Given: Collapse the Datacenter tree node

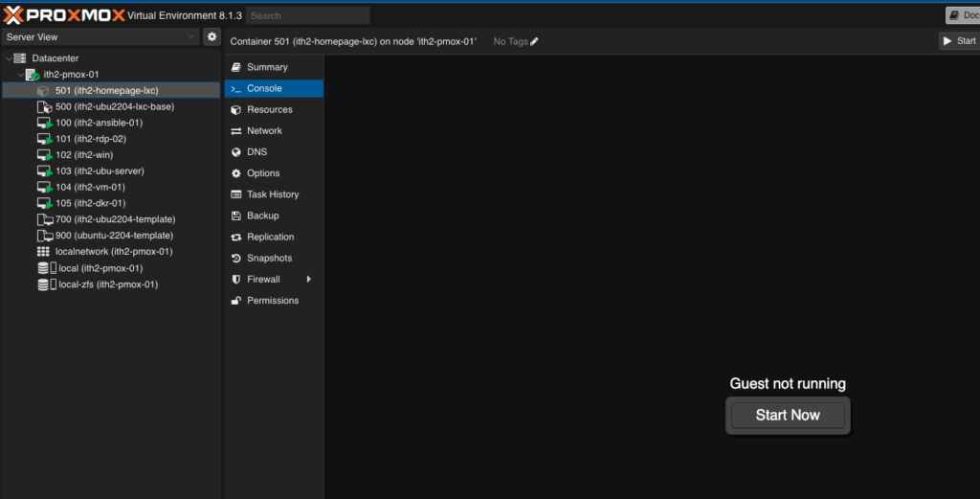Looking at the screenshot, I should (x=8, y=58).
